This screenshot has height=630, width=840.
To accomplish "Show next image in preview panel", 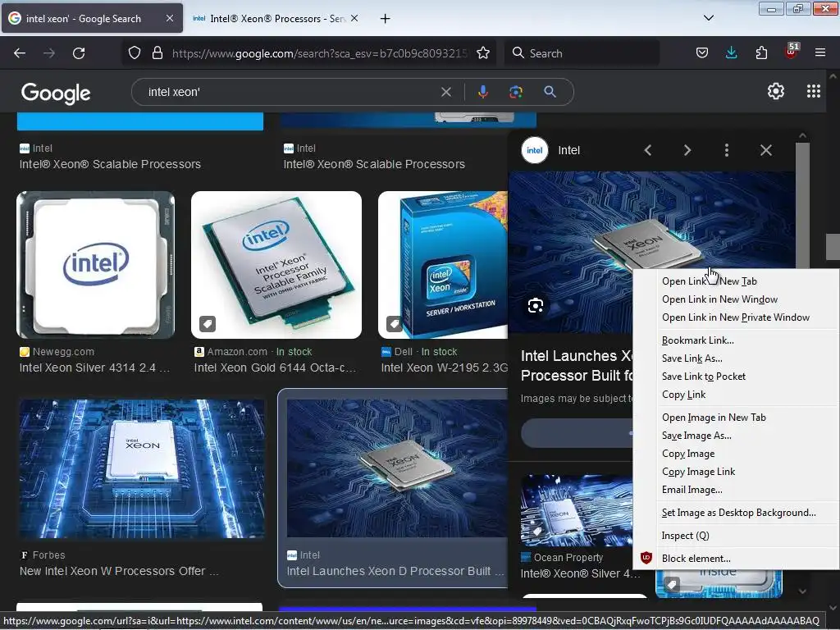I will point(687,151).
